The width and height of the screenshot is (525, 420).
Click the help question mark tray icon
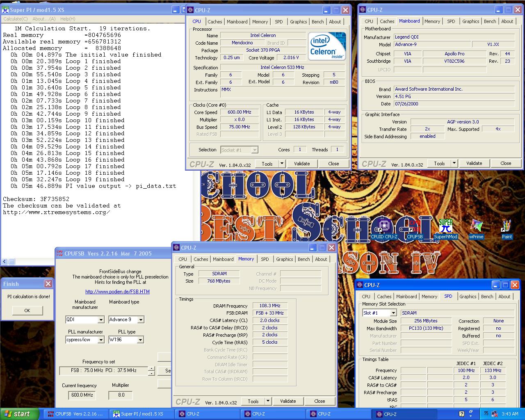click(x=461, y=414)
